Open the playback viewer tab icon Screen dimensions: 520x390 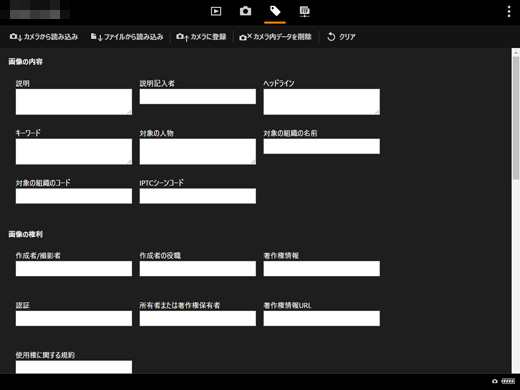click(216, 11)
